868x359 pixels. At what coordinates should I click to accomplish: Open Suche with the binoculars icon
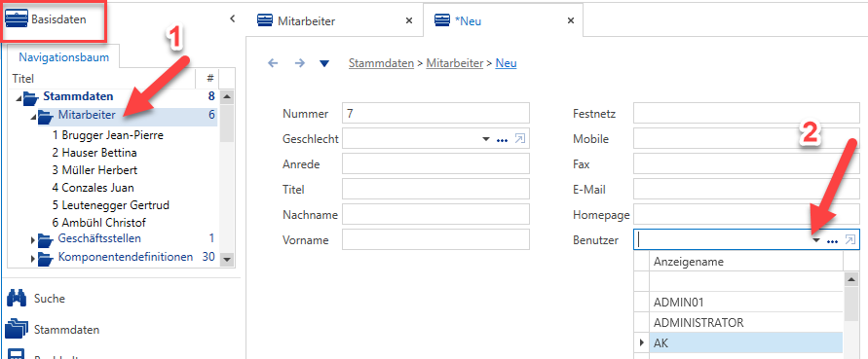[x=17, y=299]
